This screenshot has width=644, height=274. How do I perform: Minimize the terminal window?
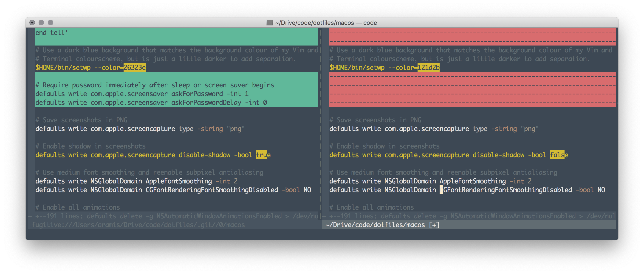point(41,23)
